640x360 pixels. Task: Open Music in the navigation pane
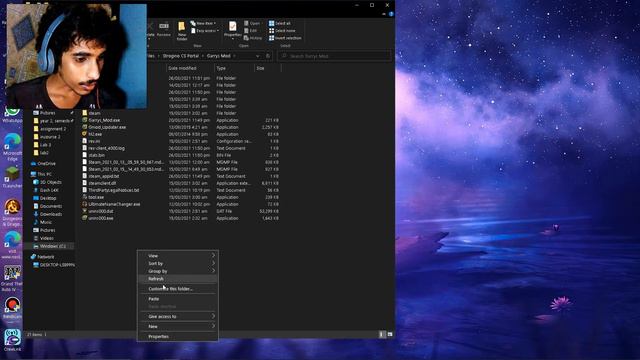point(43,222)
